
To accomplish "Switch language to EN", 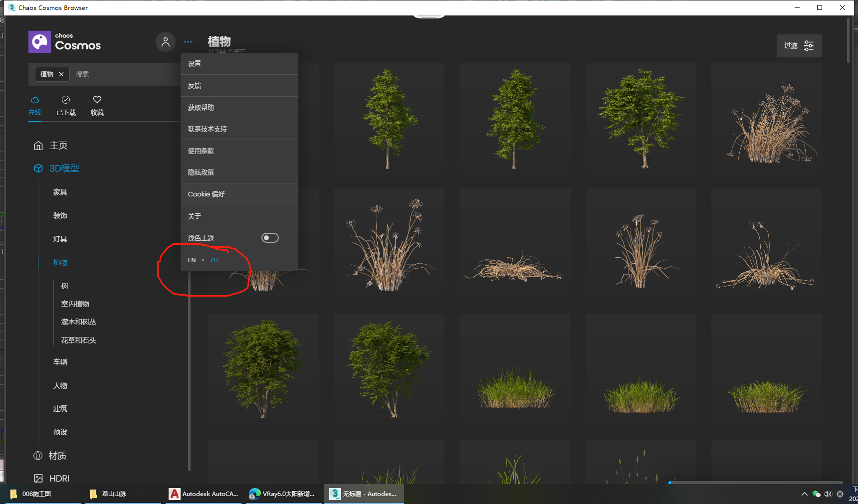I will (x=192, y=260).
